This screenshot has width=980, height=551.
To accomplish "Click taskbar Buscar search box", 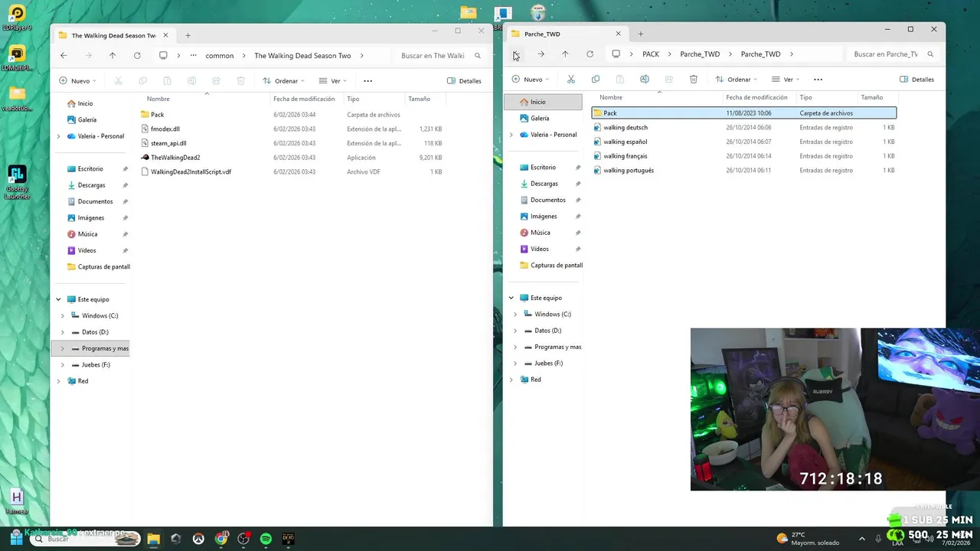I will click(x=84, y=539).
